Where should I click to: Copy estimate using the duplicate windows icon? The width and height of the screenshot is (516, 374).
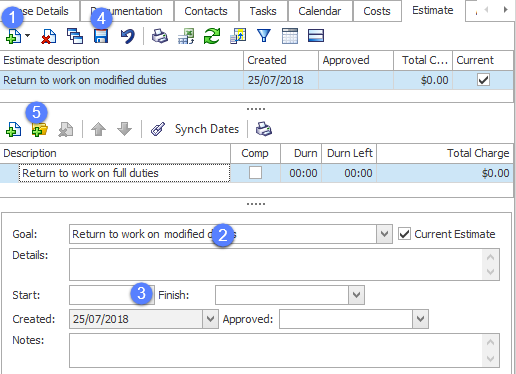tap(75, 36)
